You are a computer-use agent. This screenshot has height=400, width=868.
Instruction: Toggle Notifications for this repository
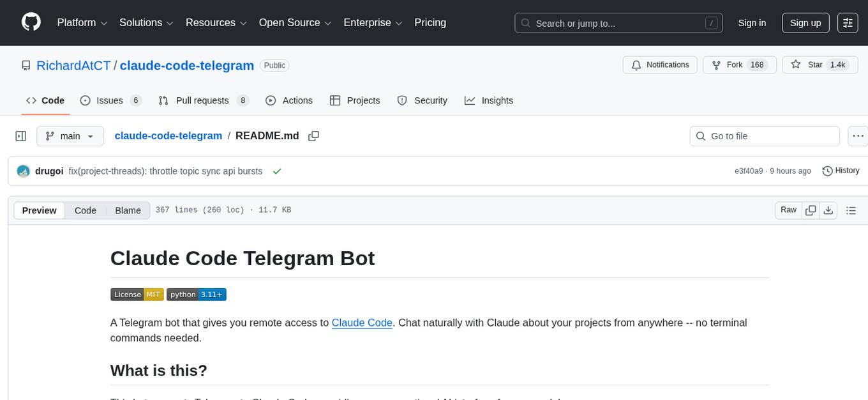click(660, 65)
